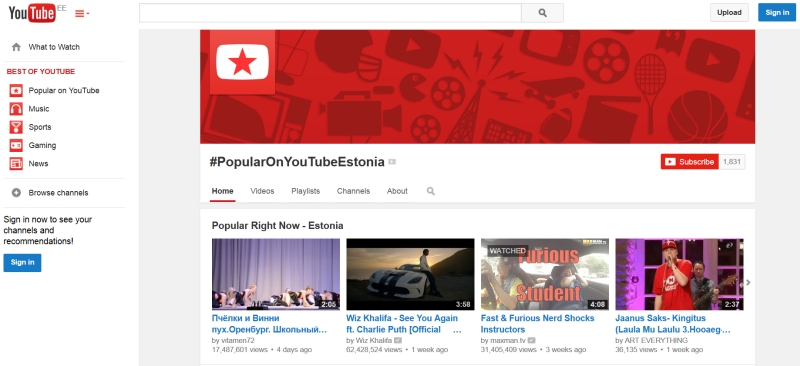Click the Browse channels plus icon
Image resolution: width=800 pixels, height=366 pixels.
[x=16, y=193]
